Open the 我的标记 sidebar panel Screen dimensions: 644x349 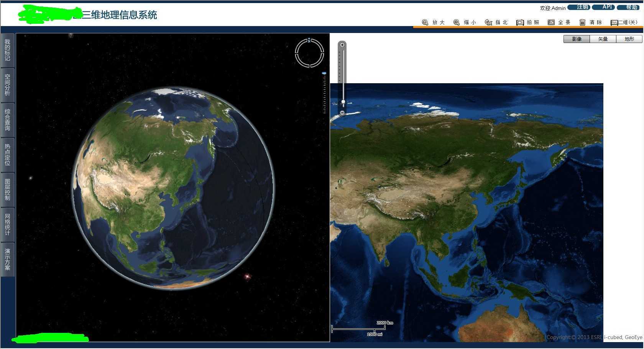(x=7, y=50)
